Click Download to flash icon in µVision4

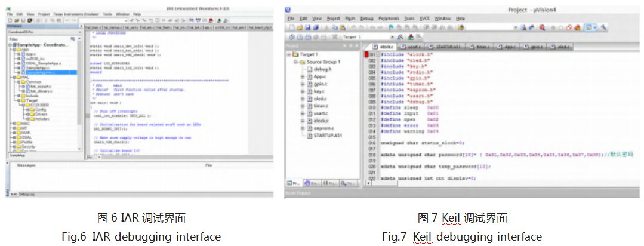tap(334, 37)
